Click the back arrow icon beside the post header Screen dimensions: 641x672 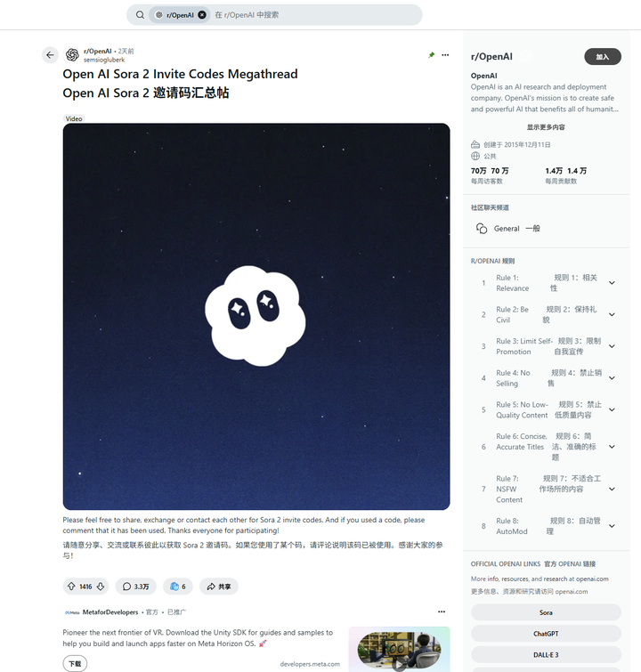pos(50,55)
